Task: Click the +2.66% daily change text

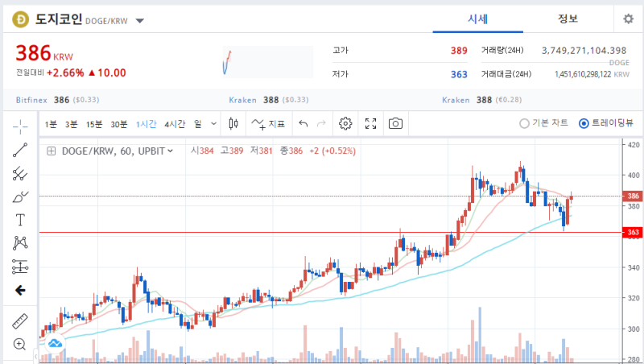Action: click(65, 72)
